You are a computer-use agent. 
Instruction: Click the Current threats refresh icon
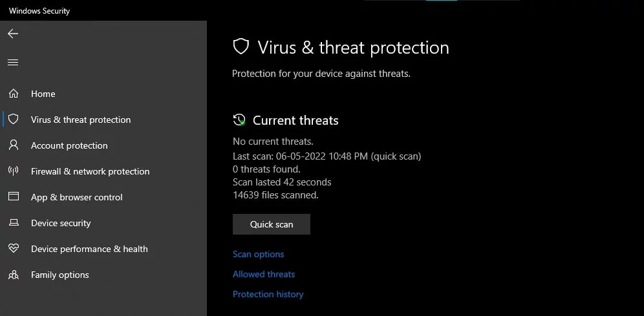point(239,120)
